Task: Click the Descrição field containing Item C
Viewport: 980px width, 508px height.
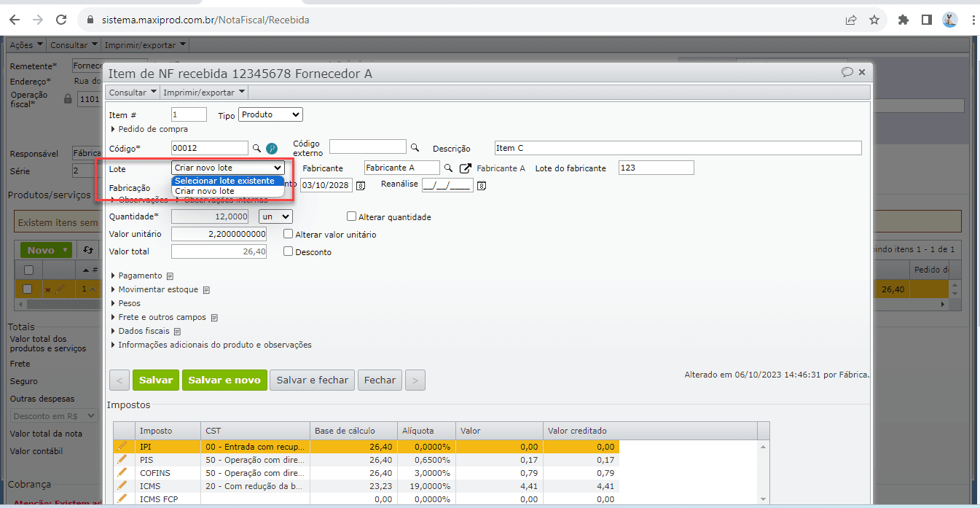Action: click(678, 148)
